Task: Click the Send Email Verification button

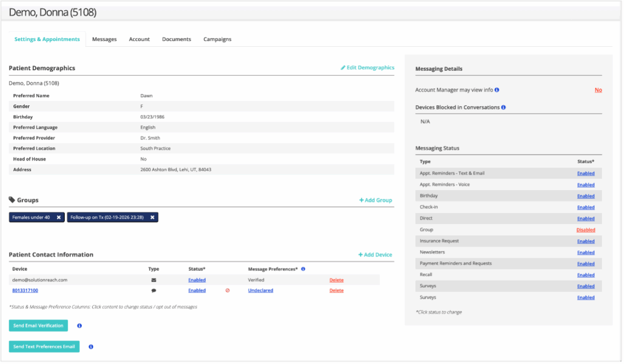Action: click(x=38, y=326)
